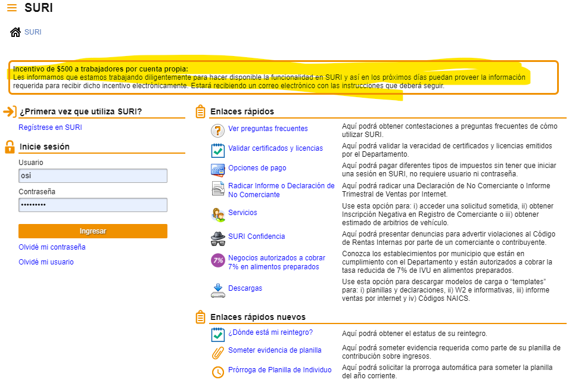Open Prórroga de Planilla de Individuo link
Viewport: 569px width, 392px height.
280,370
